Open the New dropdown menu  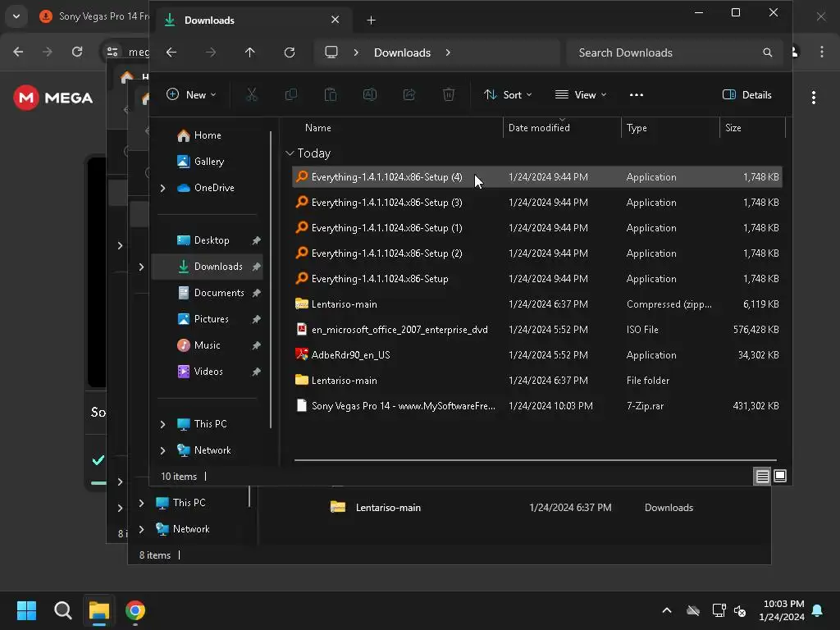191,95
